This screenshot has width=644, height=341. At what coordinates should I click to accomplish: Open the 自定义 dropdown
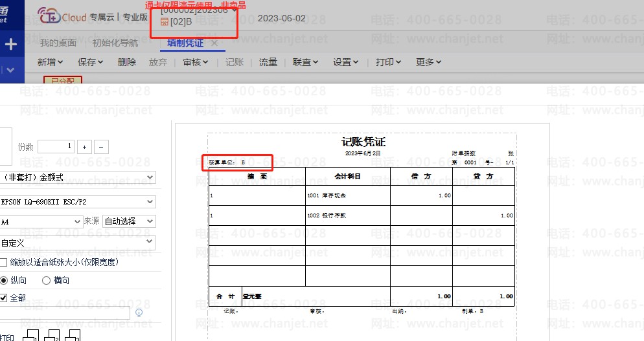(x=77, y=243)
